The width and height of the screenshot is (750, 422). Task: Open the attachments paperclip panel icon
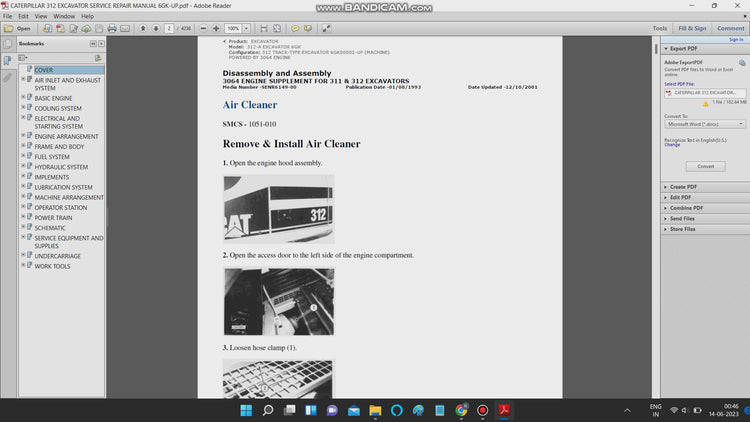pos(8,77)
